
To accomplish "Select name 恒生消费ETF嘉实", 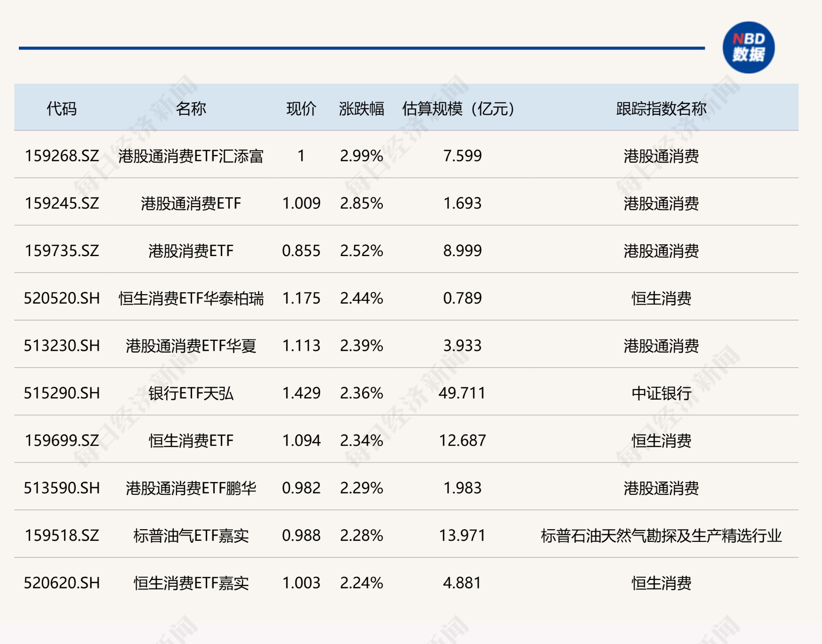I will pos(191,583).
